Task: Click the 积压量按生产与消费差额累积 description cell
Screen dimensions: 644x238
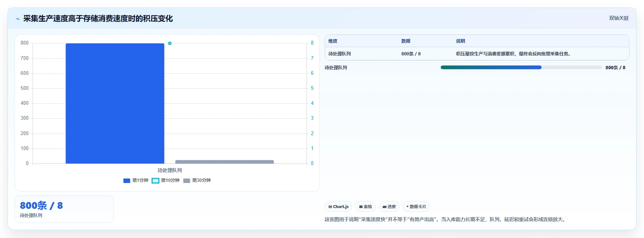Action: pyautogui.click(x=514, y=54)
